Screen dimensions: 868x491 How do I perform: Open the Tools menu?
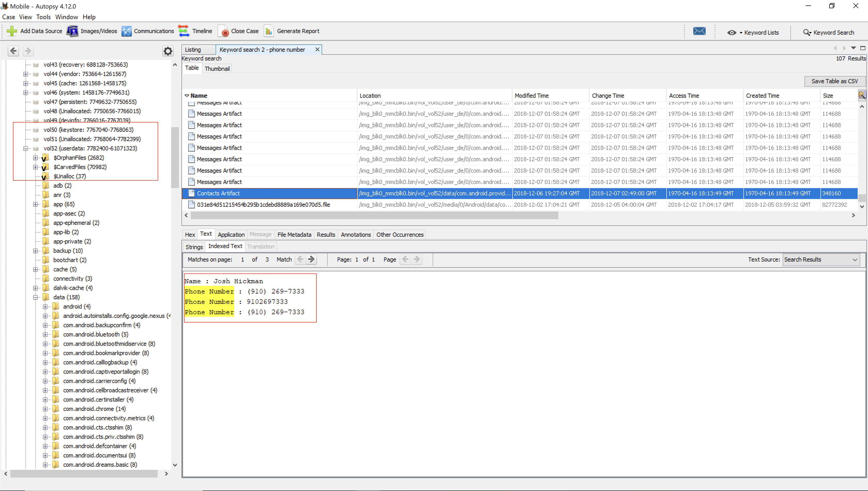[43, 17]
